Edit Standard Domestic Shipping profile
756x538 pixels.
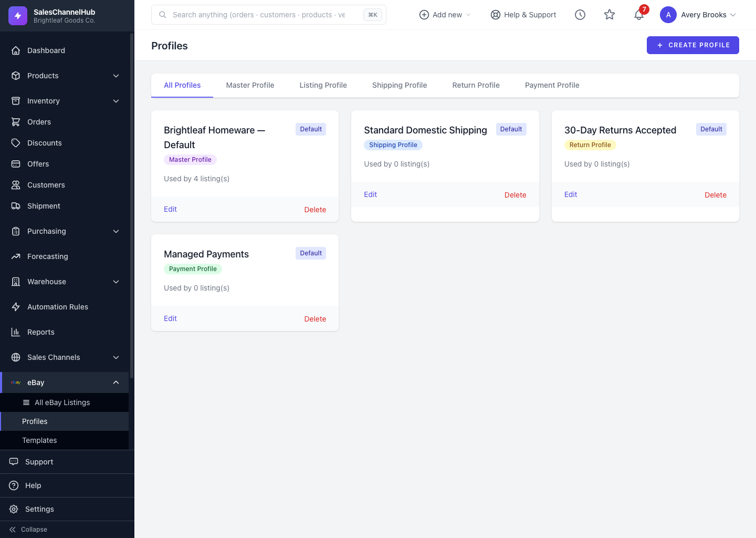(370, 194)
